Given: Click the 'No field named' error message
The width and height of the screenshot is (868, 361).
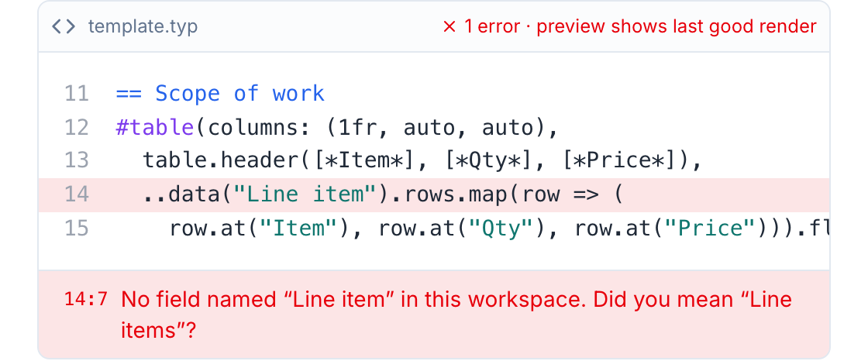Looking at the screenshot, I should 456,315.
